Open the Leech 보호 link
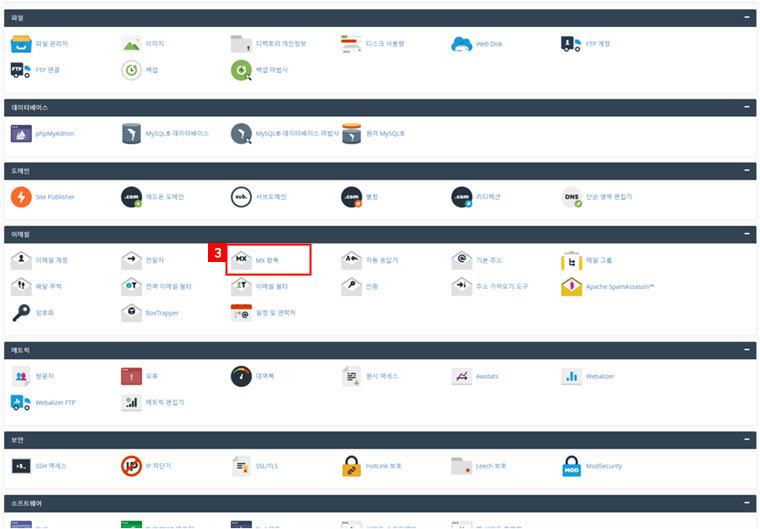Viewport: 760px width, 529px height. (491, 466)
